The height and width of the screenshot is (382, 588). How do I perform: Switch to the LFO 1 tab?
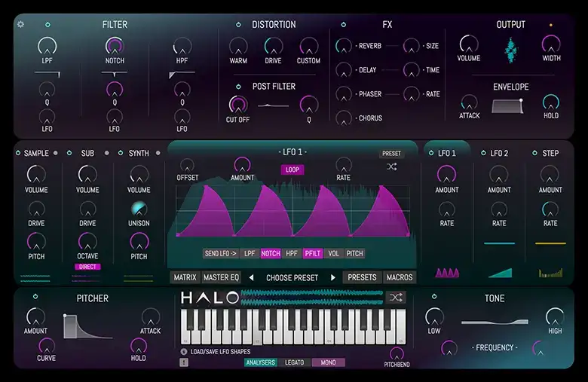point(446,153)
